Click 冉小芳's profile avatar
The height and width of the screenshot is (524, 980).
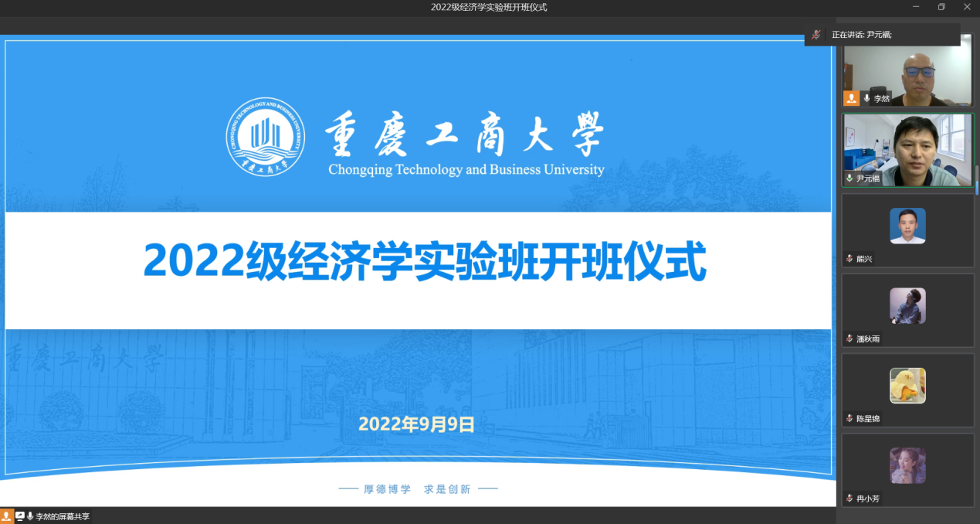click(907, 466)
